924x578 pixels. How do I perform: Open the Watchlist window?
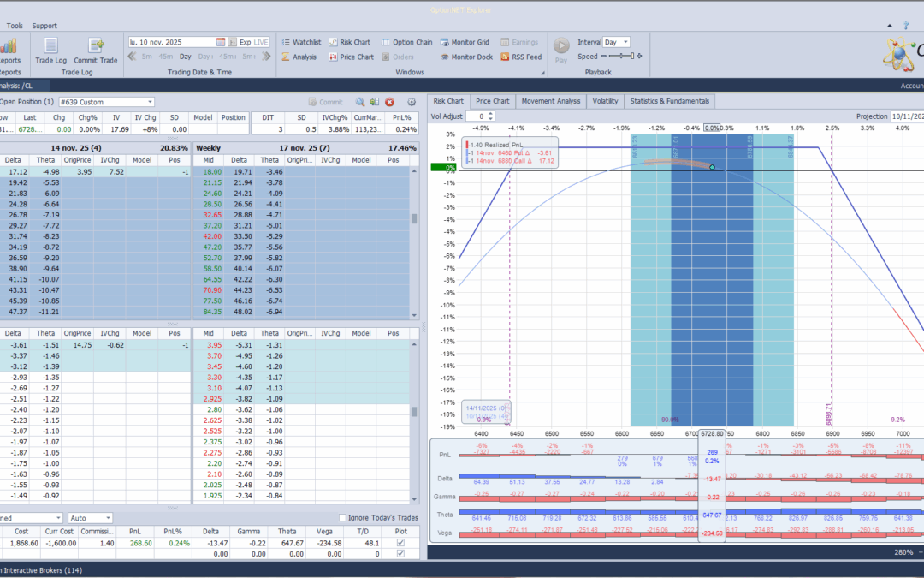[x=301, y=42]
